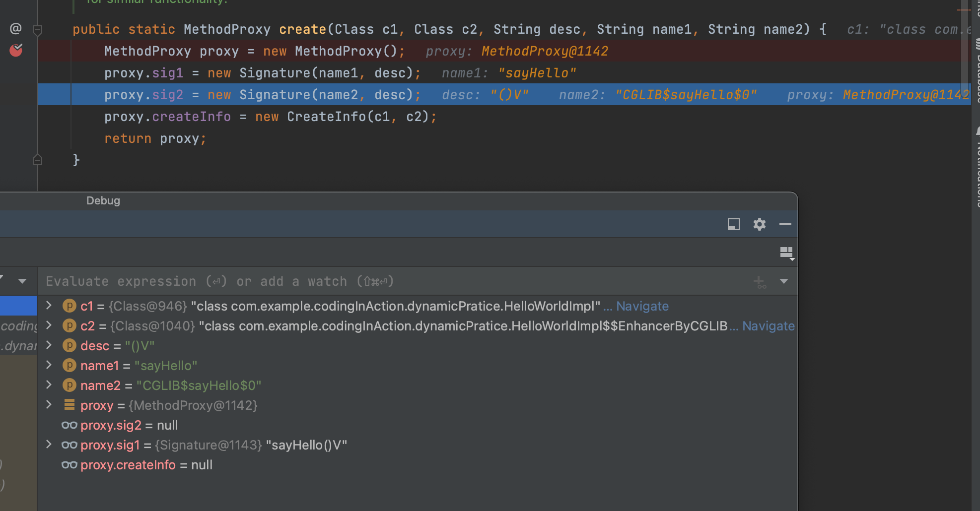980x511 pixels.
Task: Collapse the create method with fold marker
Action: [x=38, y=30]
